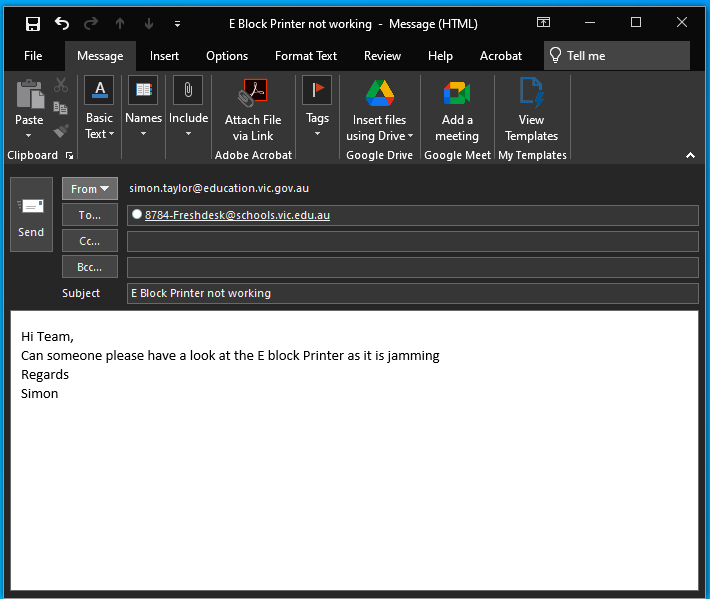Insert files using Google Drive

pos(379,110)
